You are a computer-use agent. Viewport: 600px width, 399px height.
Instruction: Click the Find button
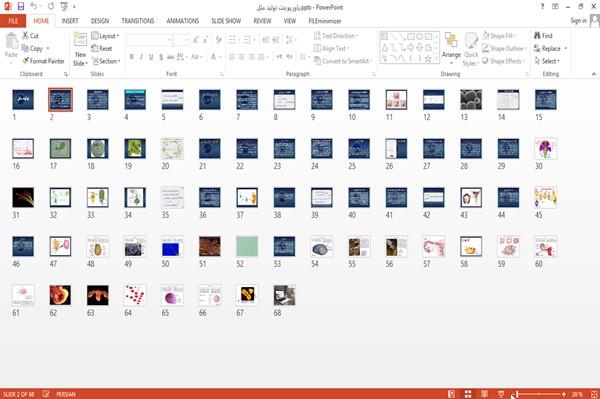[x=543, y=36]
